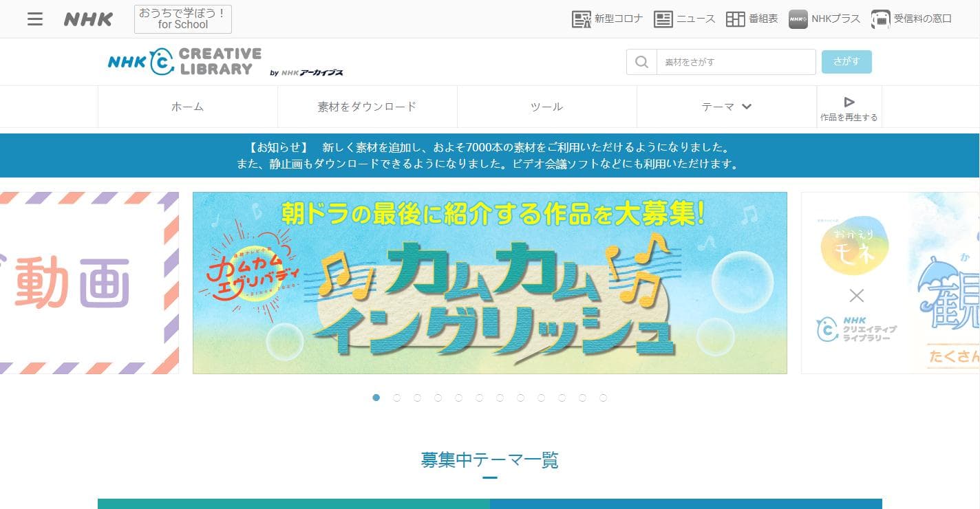Screen dimensions: 980x509
Task: Open the NHKプラス icon
Action: [798, 19]
